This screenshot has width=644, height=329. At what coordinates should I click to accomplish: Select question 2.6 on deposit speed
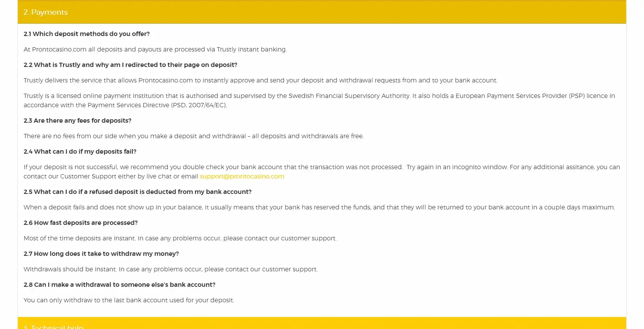(x=81, y=223)
